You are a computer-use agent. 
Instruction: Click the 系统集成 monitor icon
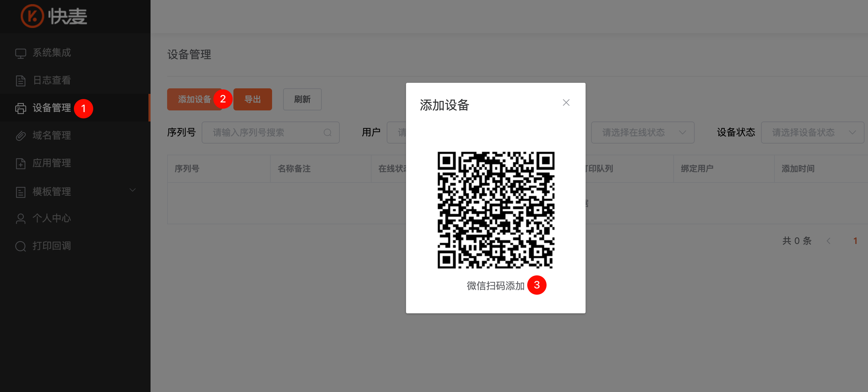[21, 53]
